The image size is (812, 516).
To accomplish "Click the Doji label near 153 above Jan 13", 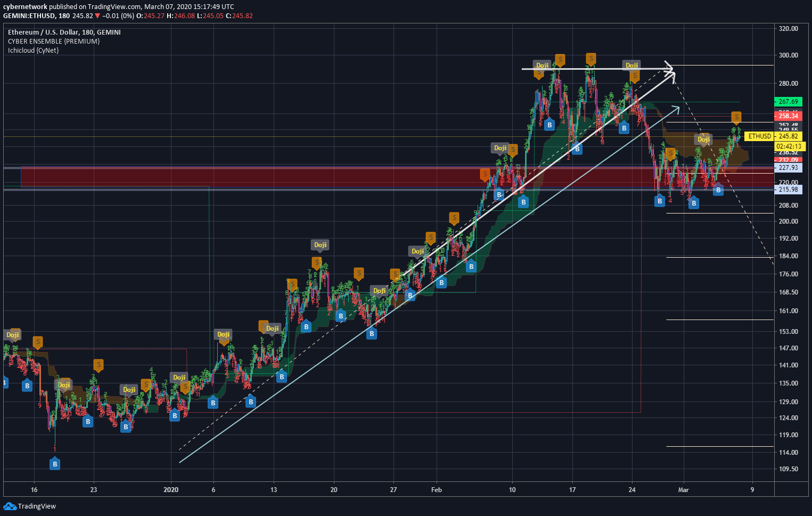I will [272, 328].
